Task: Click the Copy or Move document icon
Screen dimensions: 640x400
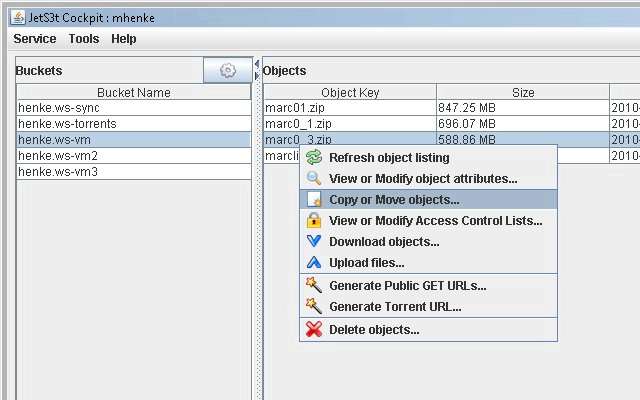Action: click(x=314, y=199)
